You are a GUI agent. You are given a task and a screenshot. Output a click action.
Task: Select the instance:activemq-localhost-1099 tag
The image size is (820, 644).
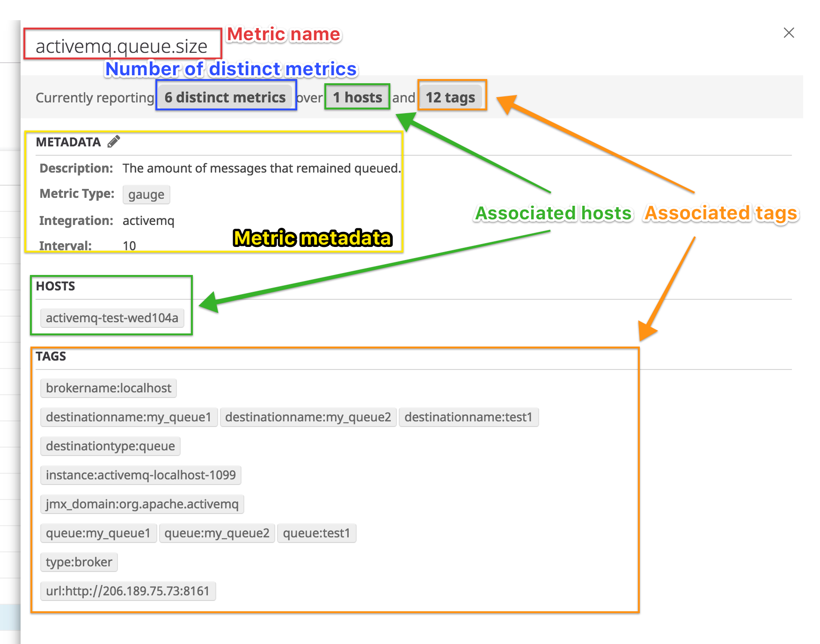tap(140, 475)
